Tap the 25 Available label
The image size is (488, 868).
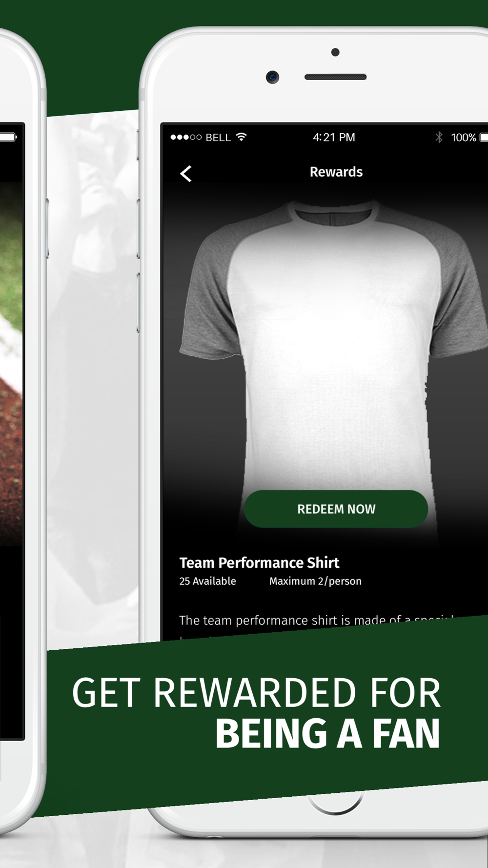pos(207,581)
